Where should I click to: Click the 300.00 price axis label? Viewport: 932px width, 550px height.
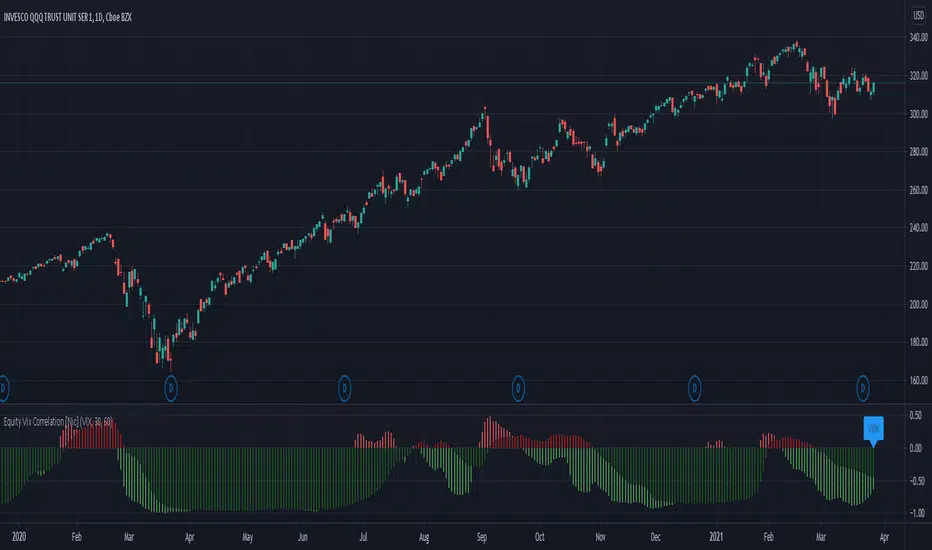(x=918, y=114)
